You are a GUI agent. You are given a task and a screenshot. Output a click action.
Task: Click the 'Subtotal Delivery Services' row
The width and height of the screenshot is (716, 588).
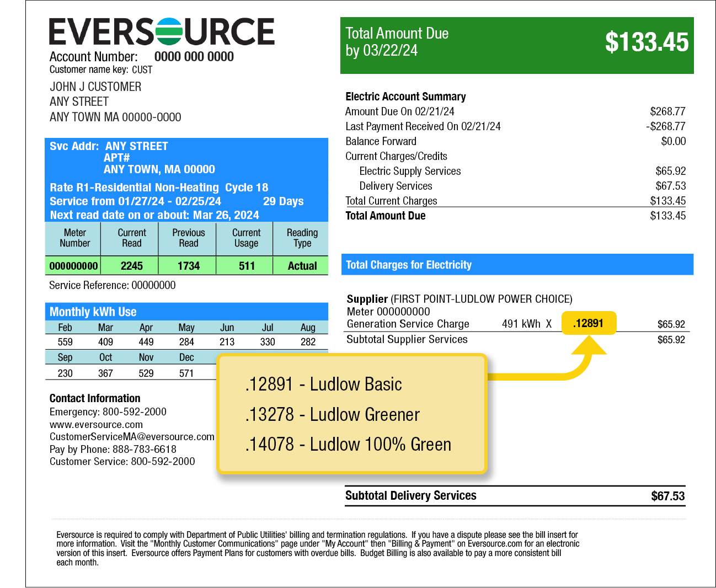(515, 495)
